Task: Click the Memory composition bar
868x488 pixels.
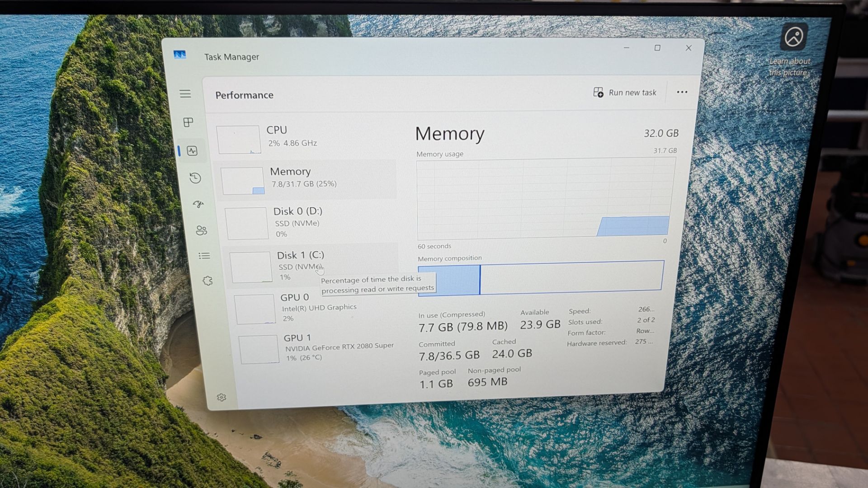Action: click(x=541, y=278)
